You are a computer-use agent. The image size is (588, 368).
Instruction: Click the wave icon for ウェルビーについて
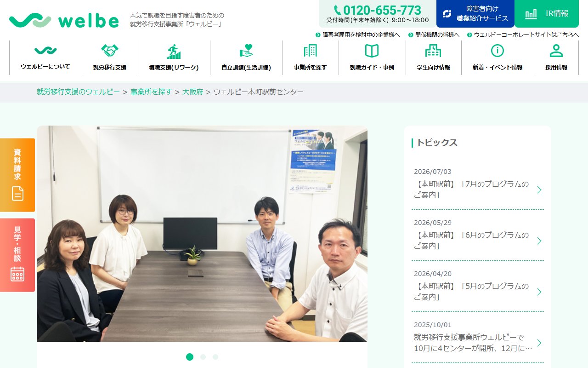[45, 51]
